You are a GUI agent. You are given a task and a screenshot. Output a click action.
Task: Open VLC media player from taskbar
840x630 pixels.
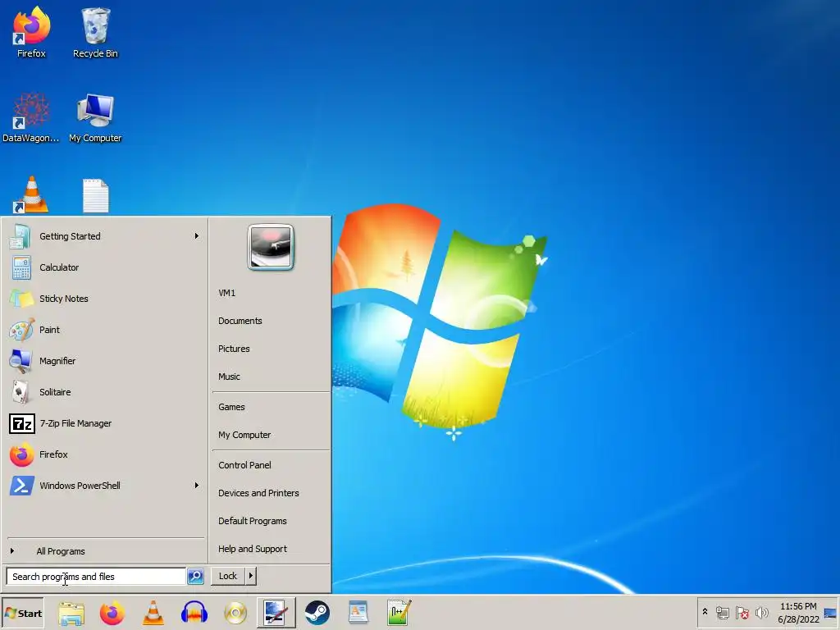[x=153, y=614]
